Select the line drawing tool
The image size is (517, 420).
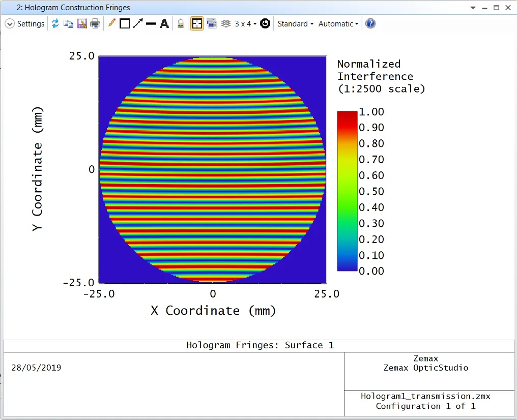point(151,24)
